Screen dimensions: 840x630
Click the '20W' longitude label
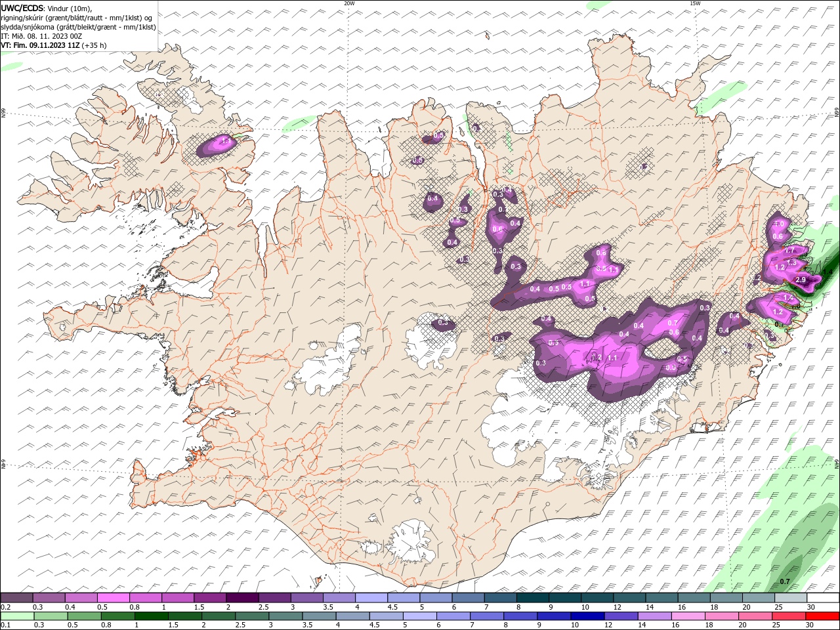pos(349,3)
